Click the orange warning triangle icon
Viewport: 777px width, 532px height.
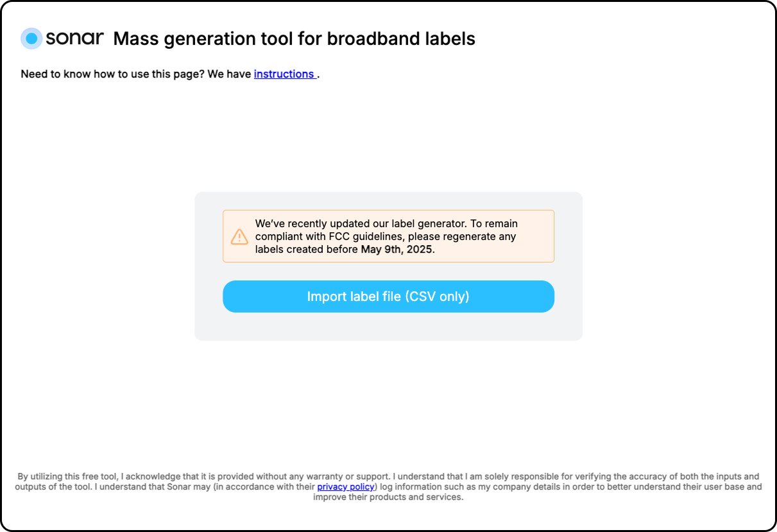[239, 236]
